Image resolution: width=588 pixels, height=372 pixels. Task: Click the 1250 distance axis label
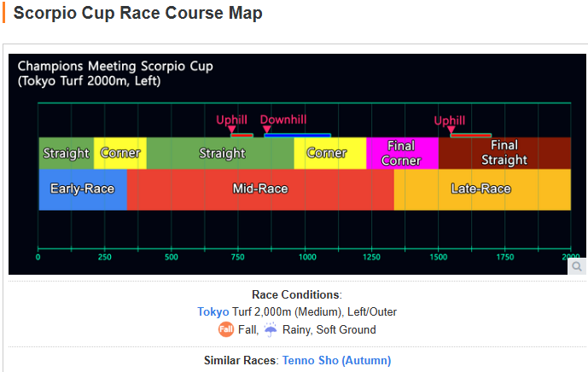[x=371, y=258]
